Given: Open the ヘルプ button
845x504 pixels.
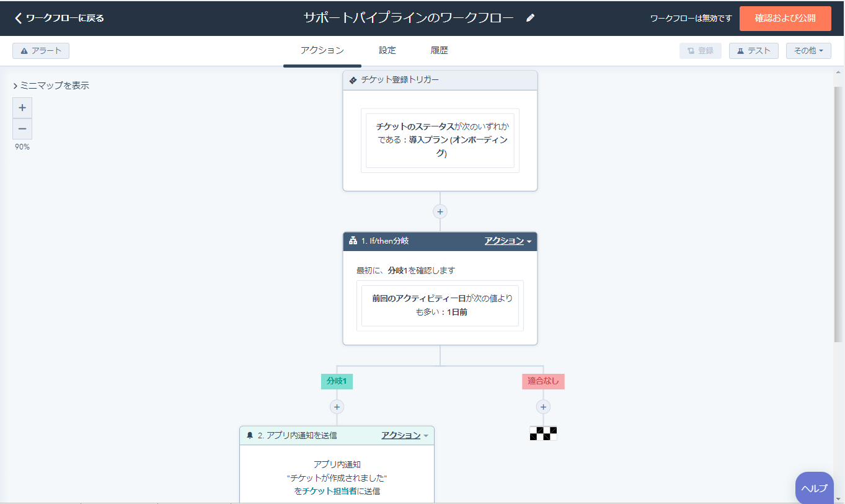Looking at the screenshot, I should [x=814, y=488].
